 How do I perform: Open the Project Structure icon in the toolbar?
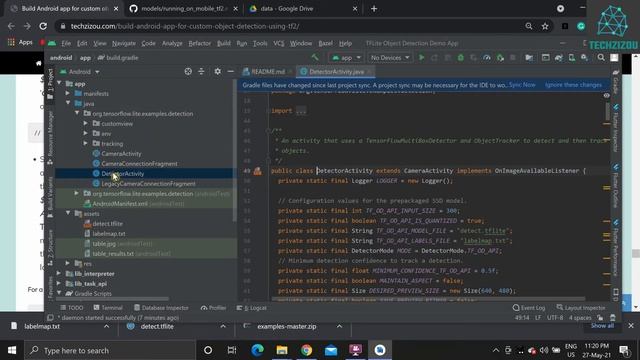pos(529,58)
